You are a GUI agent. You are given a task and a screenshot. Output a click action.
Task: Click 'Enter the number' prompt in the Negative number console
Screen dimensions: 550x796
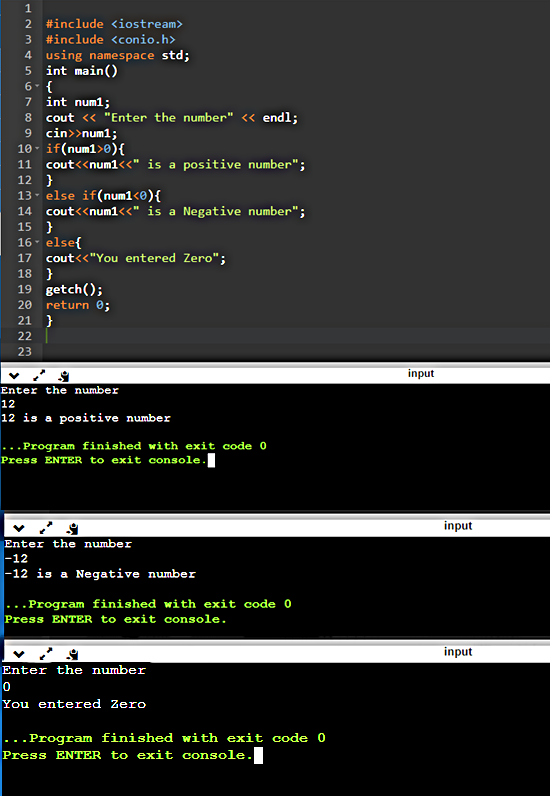68,544
